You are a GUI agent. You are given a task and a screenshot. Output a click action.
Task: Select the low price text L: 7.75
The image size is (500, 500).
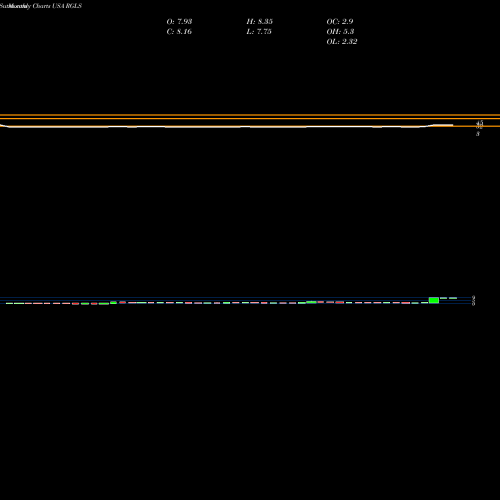point(259,32)
